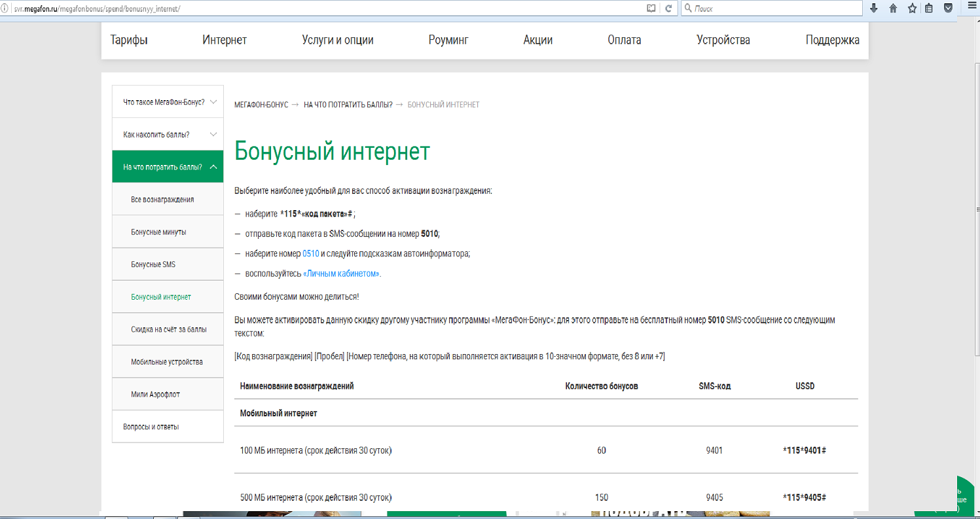Viewport: 980px width, 519px height.
Task: Go to the browser home page icon
Action: (x=893, y=9)
